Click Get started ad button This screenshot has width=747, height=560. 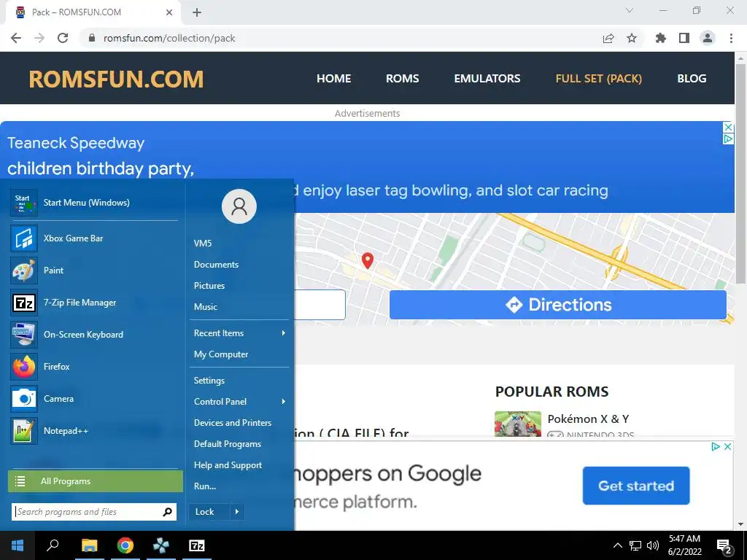(636, 486)
